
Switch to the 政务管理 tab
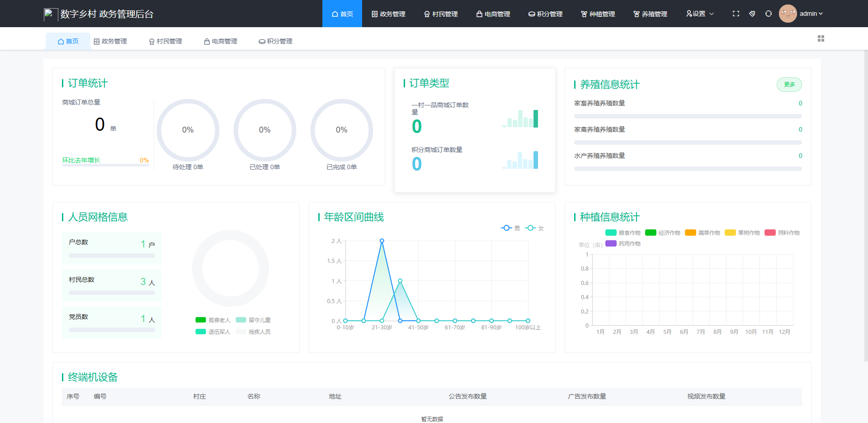pos(111,41)
